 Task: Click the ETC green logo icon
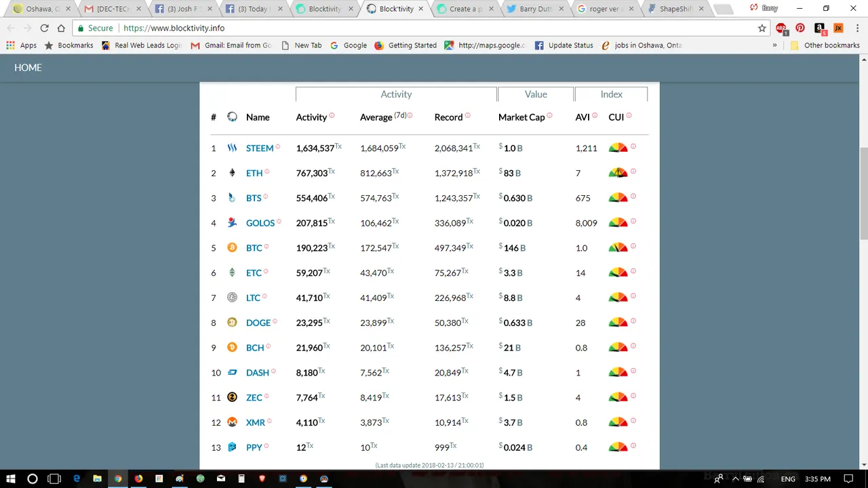[232, 272]
